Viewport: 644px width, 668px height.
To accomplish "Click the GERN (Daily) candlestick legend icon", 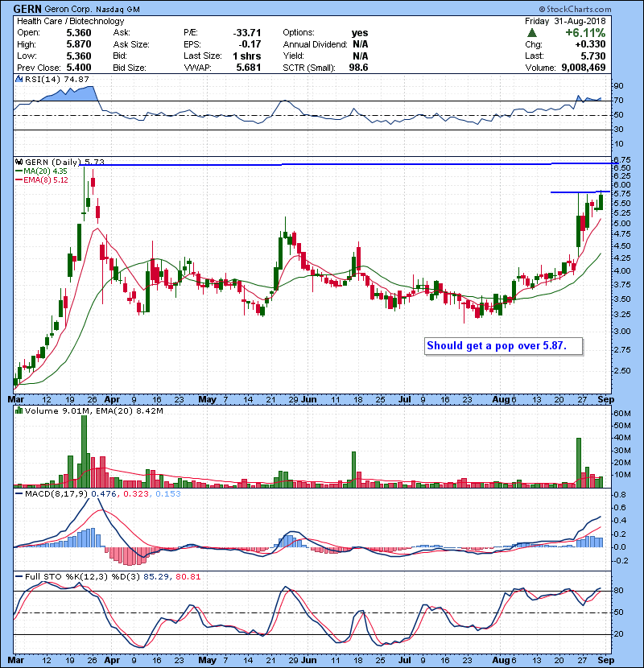I will coord(18,162).
